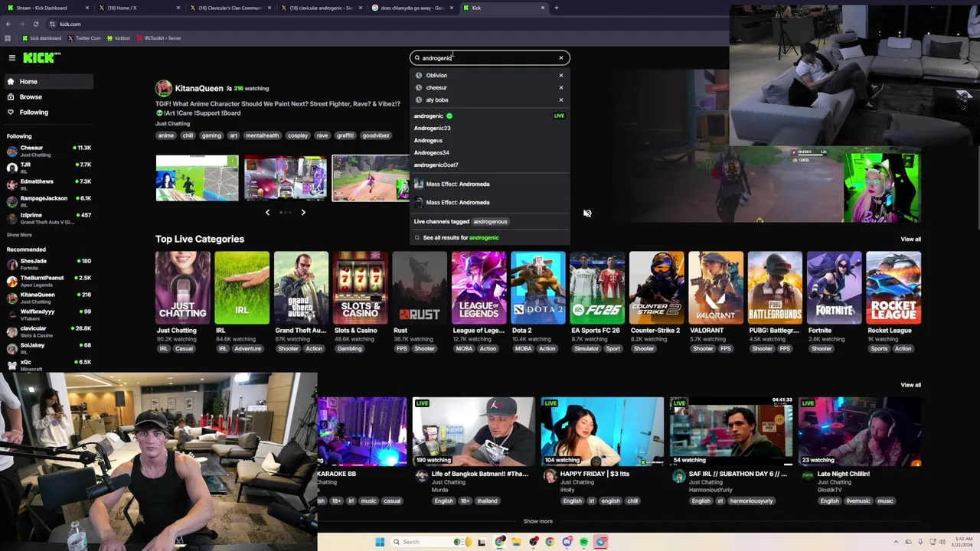Open followed channel Edmatthews
The width and height of the screenshot is (980, 551).
point(47,184)
